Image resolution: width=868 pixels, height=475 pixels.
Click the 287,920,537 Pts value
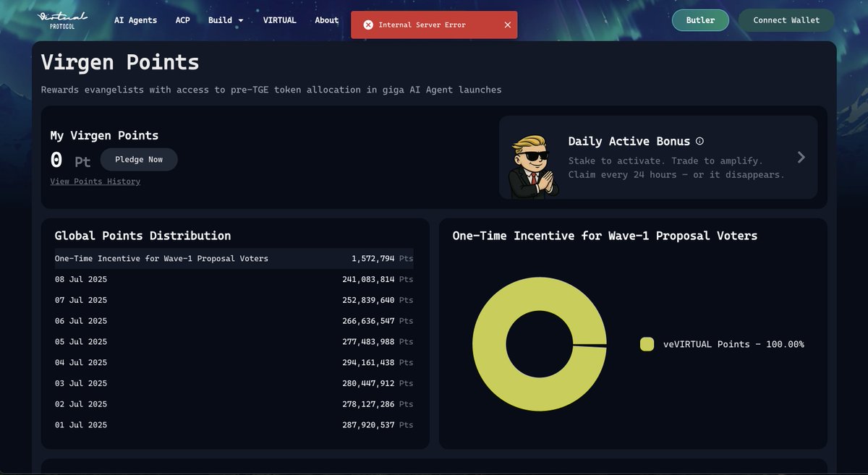(378, 425)
